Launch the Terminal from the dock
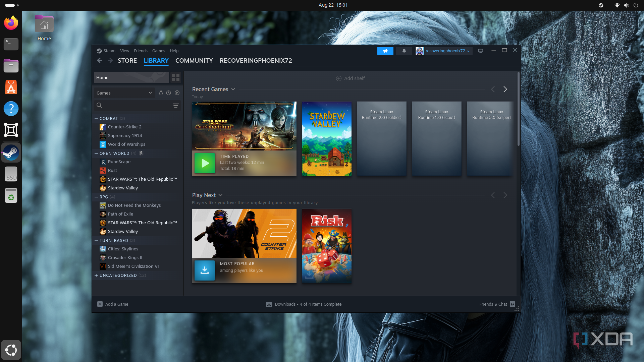Image resolution: width=644 pixels, height=362 pixels. [11, 44]
